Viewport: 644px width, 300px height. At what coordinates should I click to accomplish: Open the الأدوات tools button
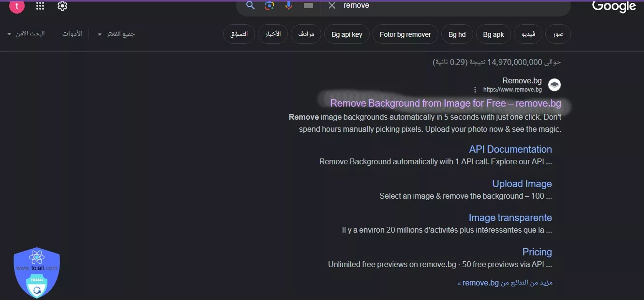[72, 34]
